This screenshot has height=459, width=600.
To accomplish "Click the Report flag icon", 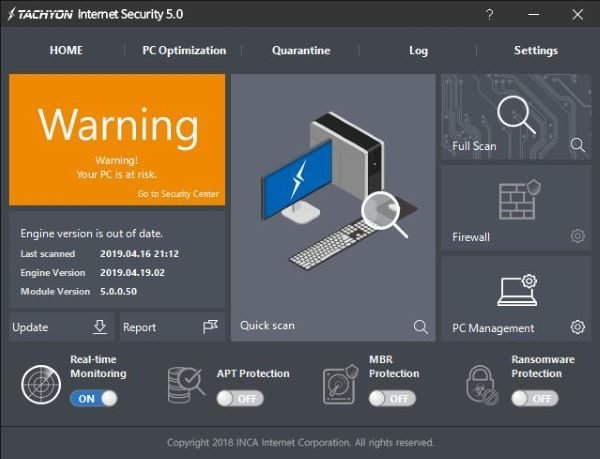I will (210, 327).
